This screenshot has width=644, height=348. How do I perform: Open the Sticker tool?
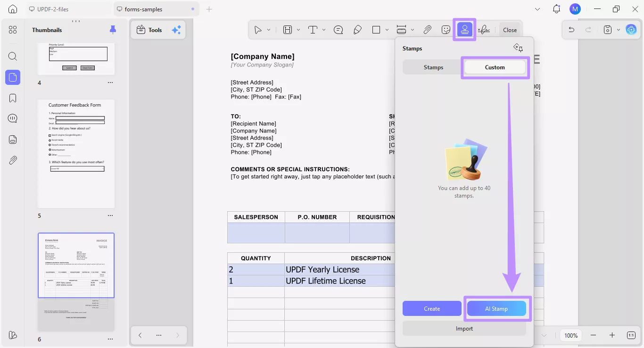[x=446, y=29]
